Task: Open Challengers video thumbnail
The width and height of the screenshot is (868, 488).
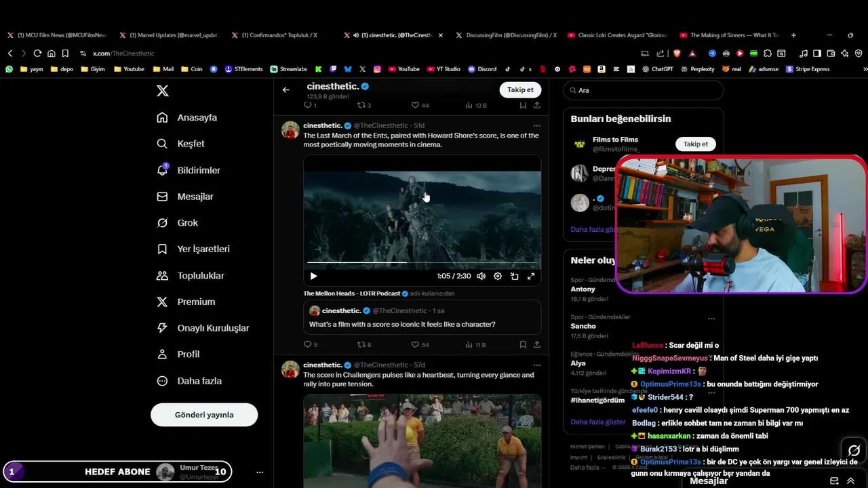Action: click(422, 441)
